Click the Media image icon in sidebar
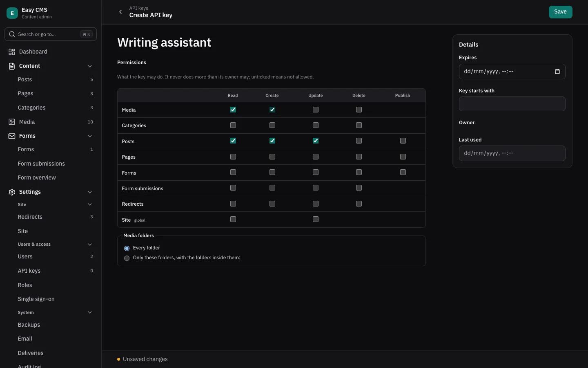 point(12,122)
